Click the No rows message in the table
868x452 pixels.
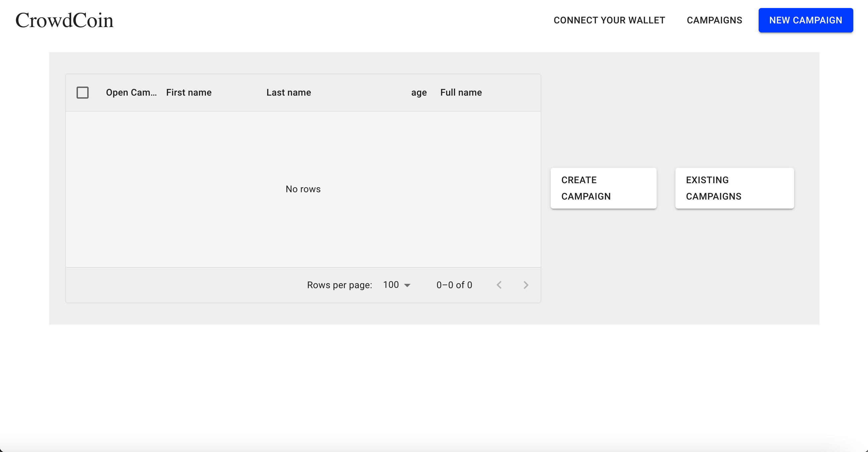click(x=303, y=189)
